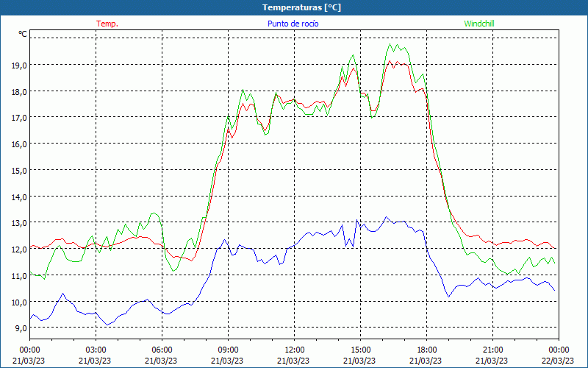
Task: Click the 'Temperaturas [°C]' chart title
Action: [301, 7]
